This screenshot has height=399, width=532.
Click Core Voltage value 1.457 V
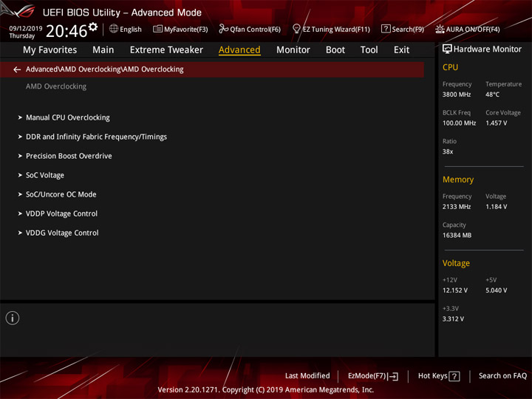point(496,123)
